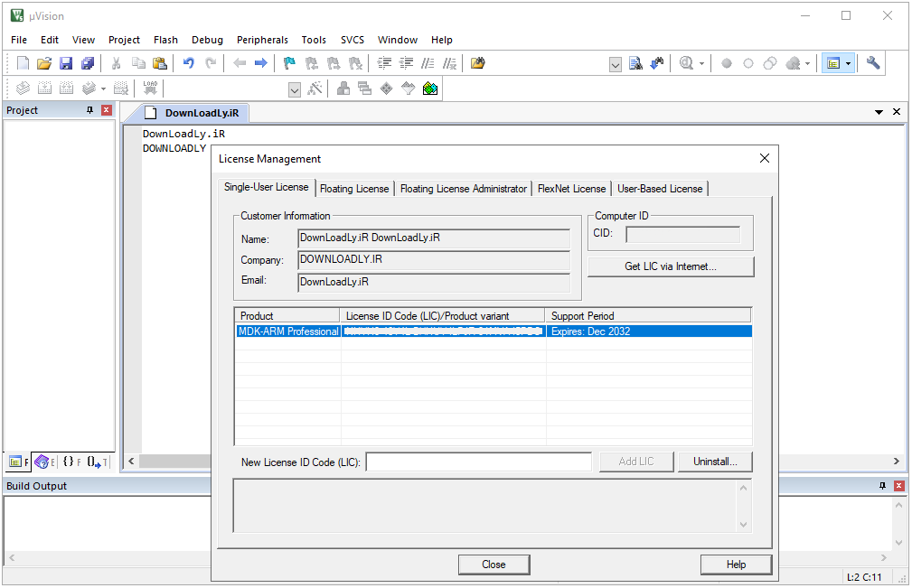Open the Flash menu

(x=165, y=40)
